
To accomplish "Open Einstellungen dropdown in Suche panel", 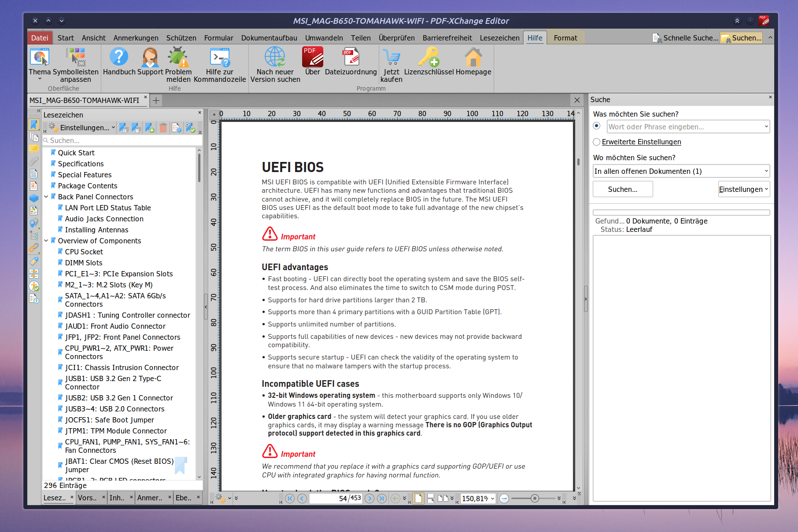I will tap(744, 189).
